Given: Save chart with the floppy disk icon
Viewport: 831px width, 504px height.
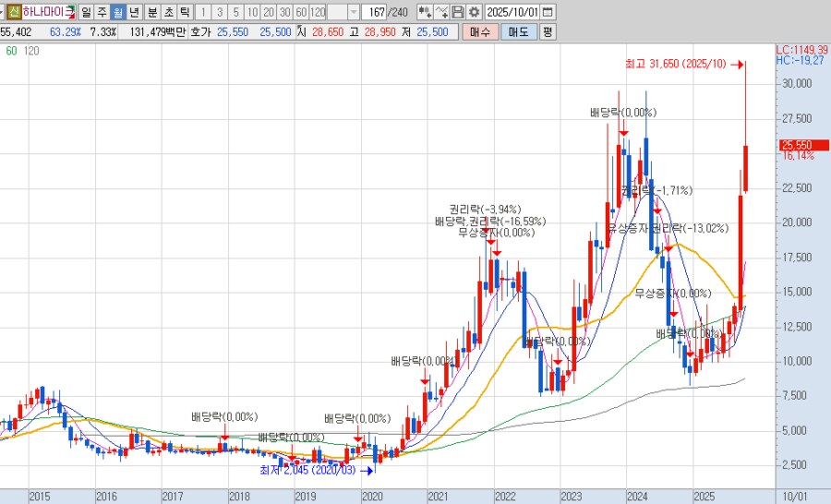Looking at the screenshot, I should tap(458, 12).
